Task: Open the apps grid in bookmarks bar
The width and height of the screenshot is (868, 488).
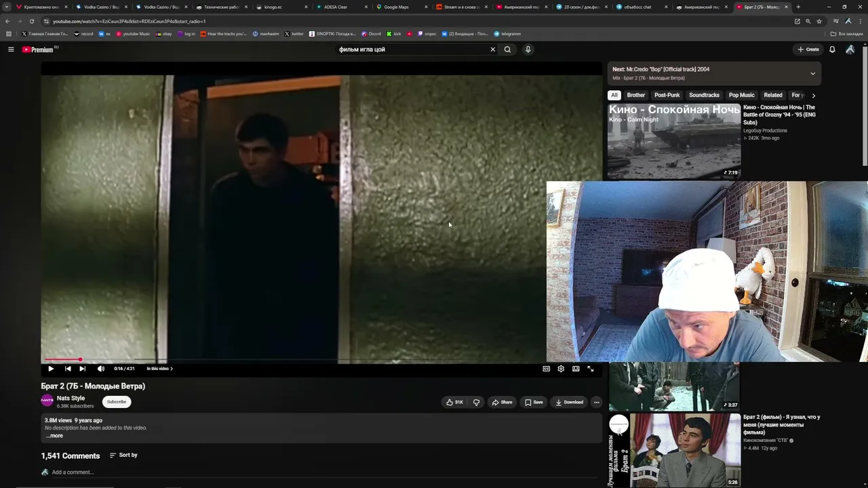Action: [9, 34]
